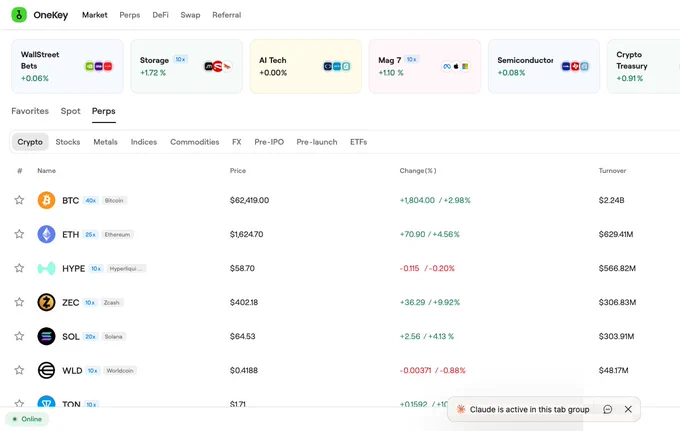
Task: Click HYPE change -0.115 / -0.20%
Action: pyautogui.click(x=427, y=268)
